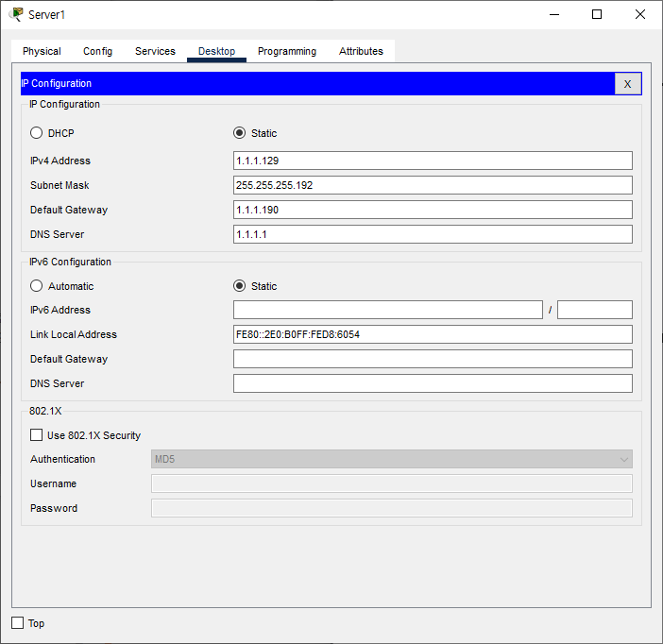Select the IPv6 Automatic radio button
Viewport: 663px width, 644px height.
tap(37, 286)
